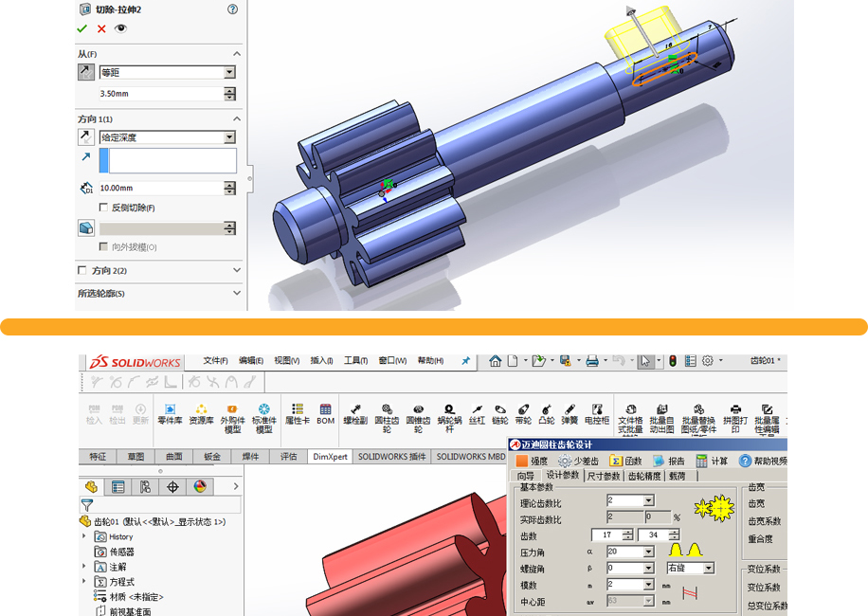The image size is (868, 616).
Task: Launch the 丝杠 lead screw tool
Action: point(478,414)
